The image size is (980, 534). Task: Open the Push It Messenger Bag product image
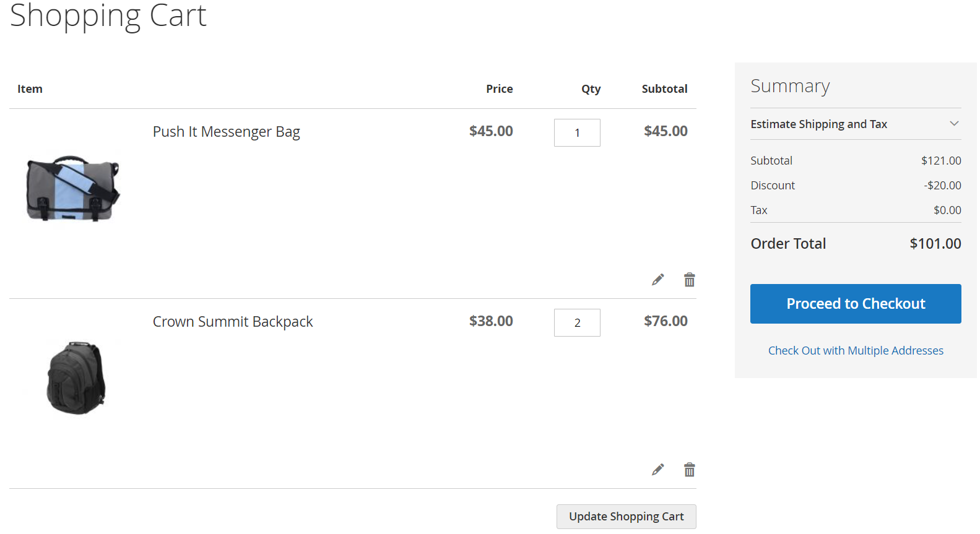click(x=73, y=189)
